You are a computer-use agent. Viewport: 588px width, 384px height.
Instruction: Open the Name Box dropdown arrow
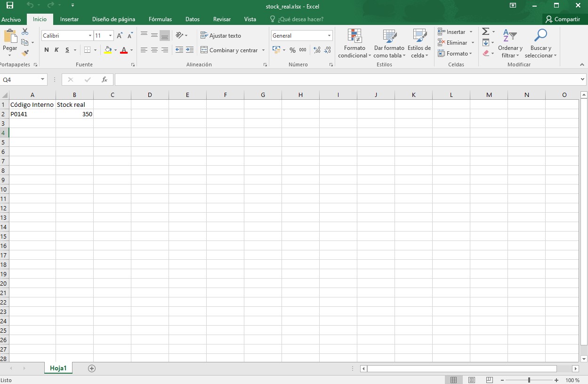point(42,80)
